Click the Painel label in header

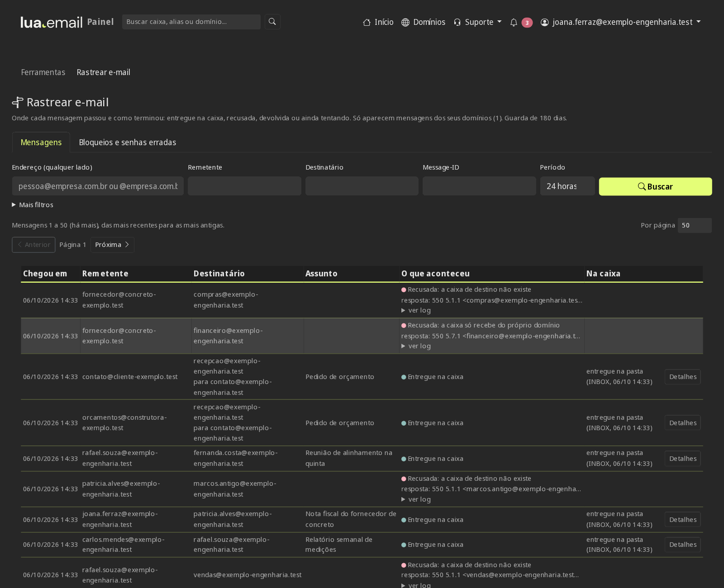[x=100, y=22]
